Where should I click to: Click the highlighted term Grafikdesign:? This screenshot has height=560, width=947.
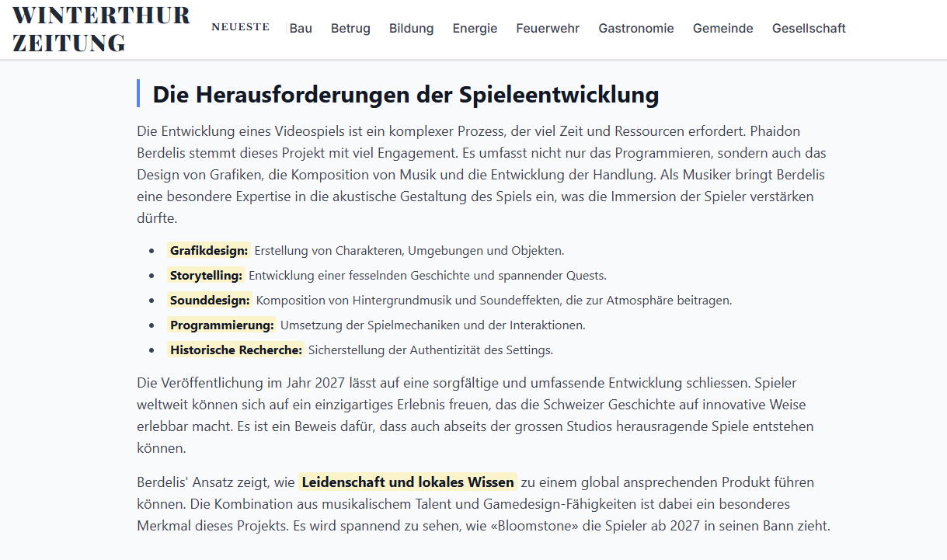click(x=209, y=250)
